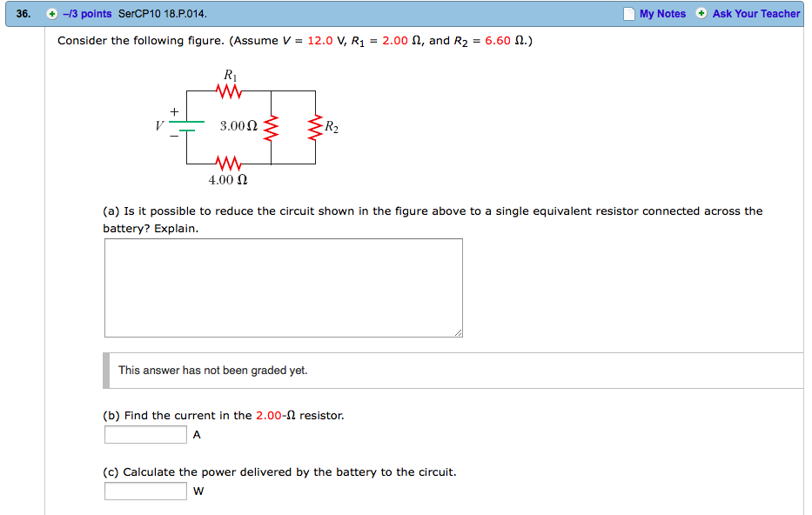Click the 4.00 Ω label below the circuit
Viewport: 812px width, 515px height.
click(x=227, y=179)
